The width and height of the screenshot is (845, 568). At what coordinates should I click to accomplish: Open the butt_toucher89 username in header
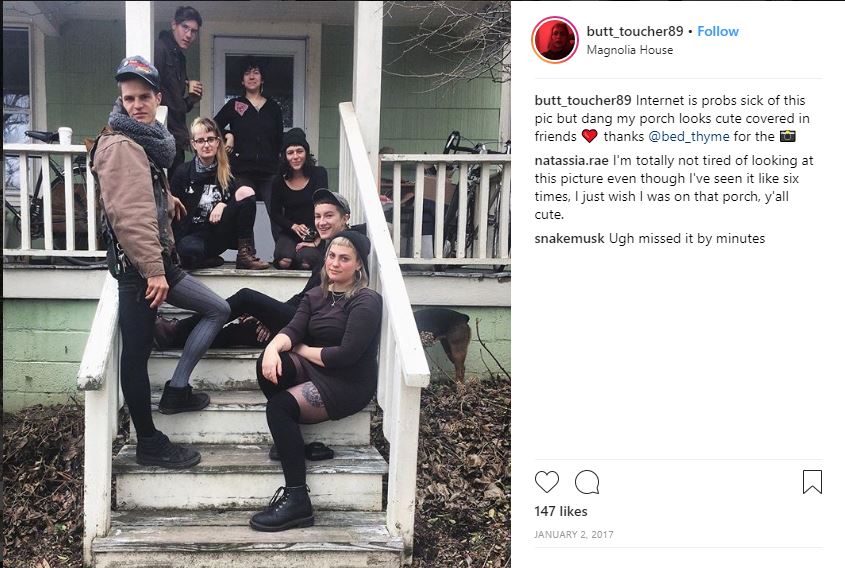(x=634, y=31)
